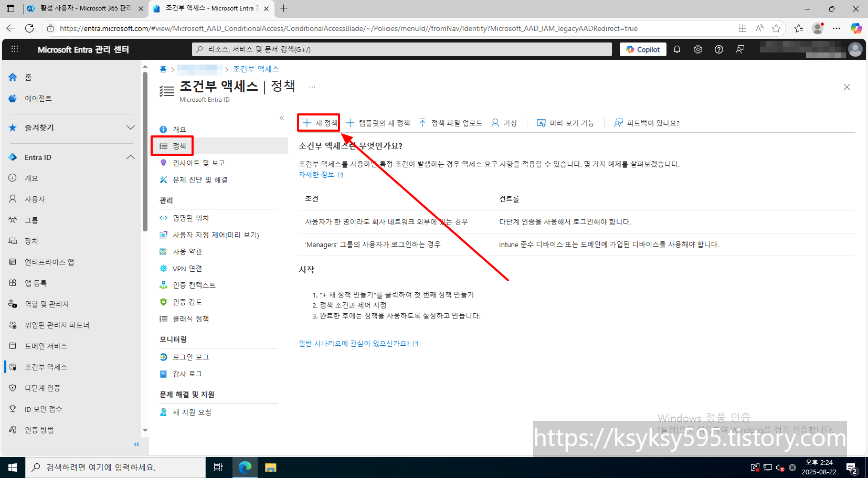Open 사용자 under Entra ID
868x478 pixels.
[35, 199]
